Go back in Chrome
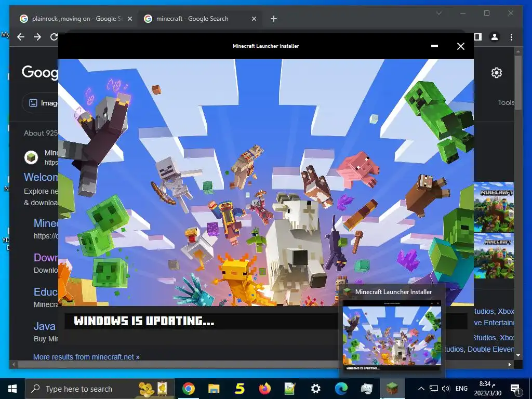532x399 pixels. 21,37
